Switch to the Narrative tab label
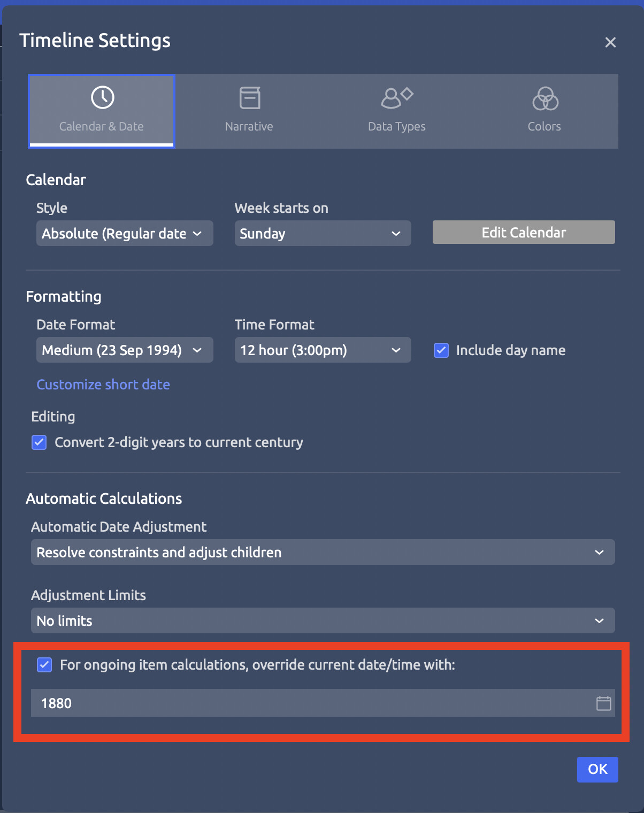Viewport: 644px width, 813px height. coord(249,126)
